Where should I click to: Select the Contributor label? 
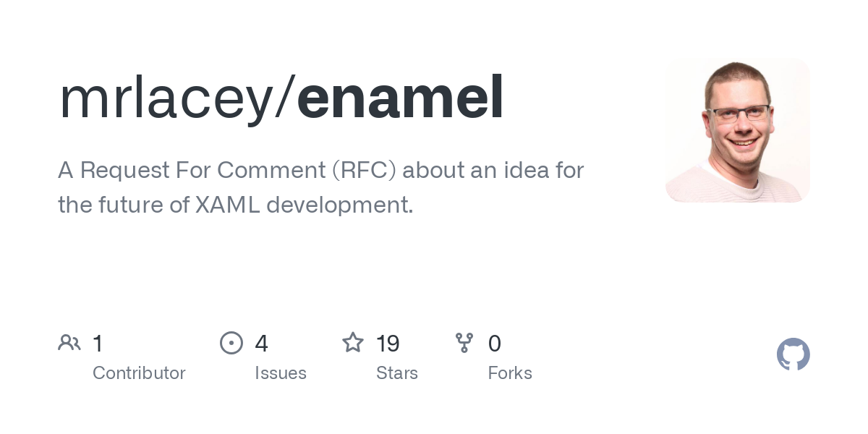coord(139,373)
